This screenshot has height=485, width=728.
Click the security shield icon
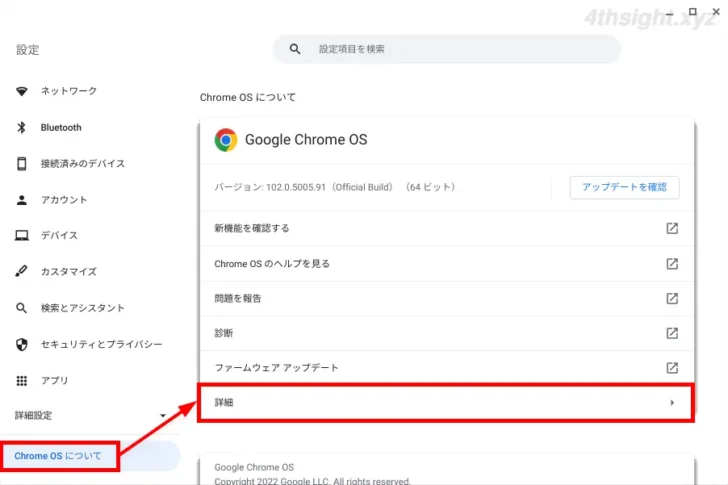click(21, 344)
